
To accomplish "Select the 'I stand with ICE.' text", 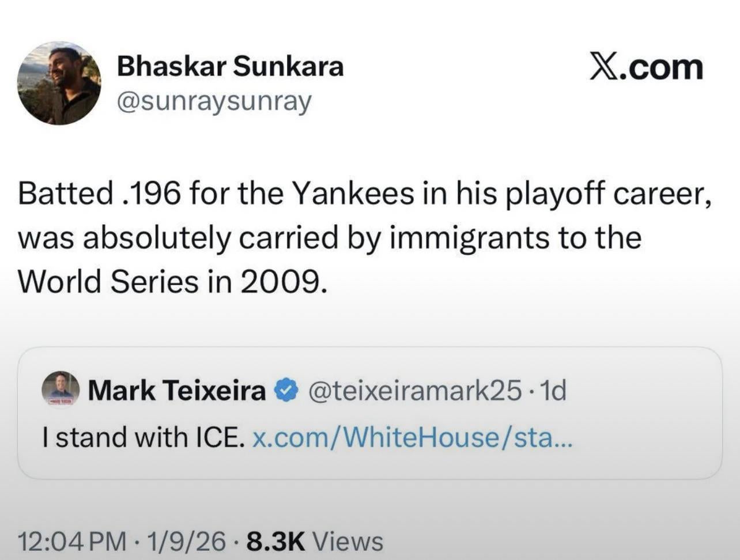I will [x=140, y=438].
